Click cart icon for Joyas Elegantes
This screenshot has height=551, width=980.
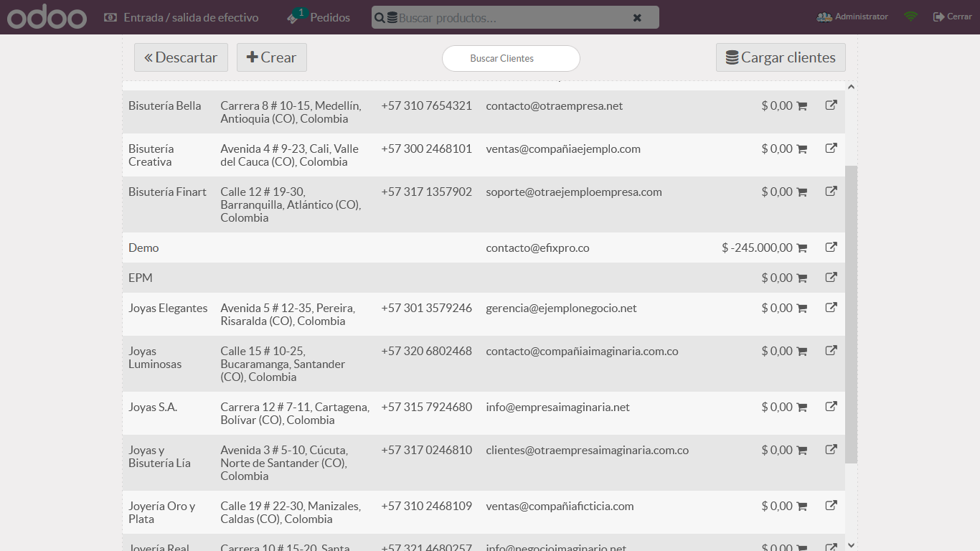click(x=802, y=309)
